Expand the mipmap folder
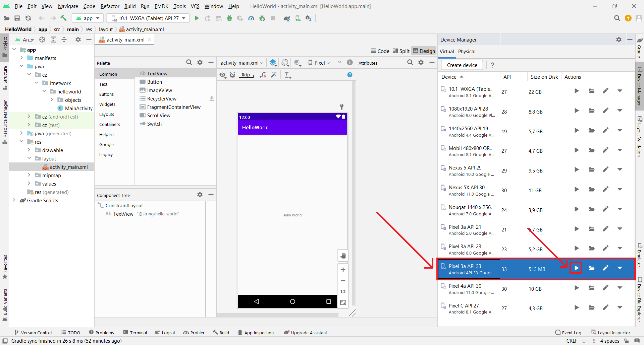The height and width of the screenshot is (345, 644). coord(29,175)
